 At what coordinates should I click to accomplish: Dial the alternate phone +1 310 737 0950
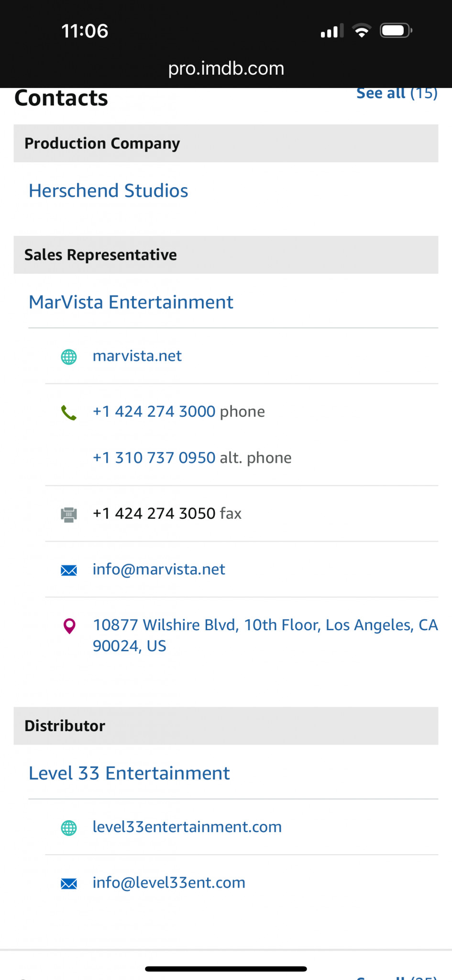154,458
